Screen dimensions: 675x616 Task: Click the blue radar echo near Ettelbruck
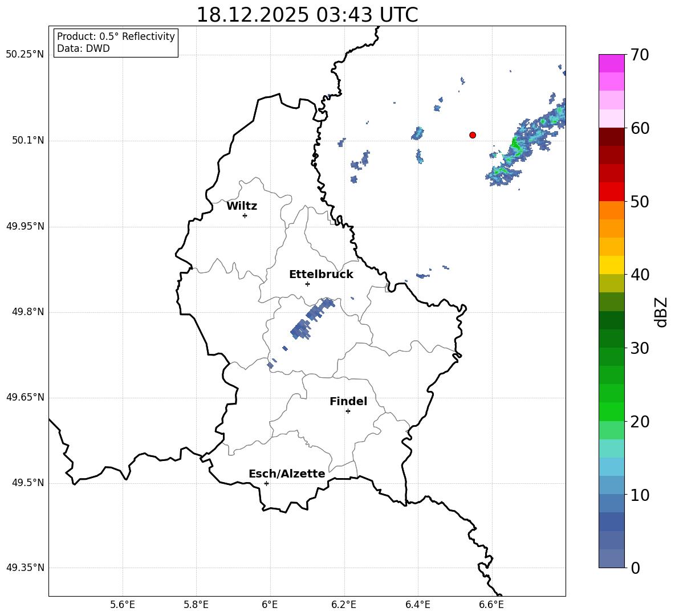pyautogui.click(x=312, y=320)
